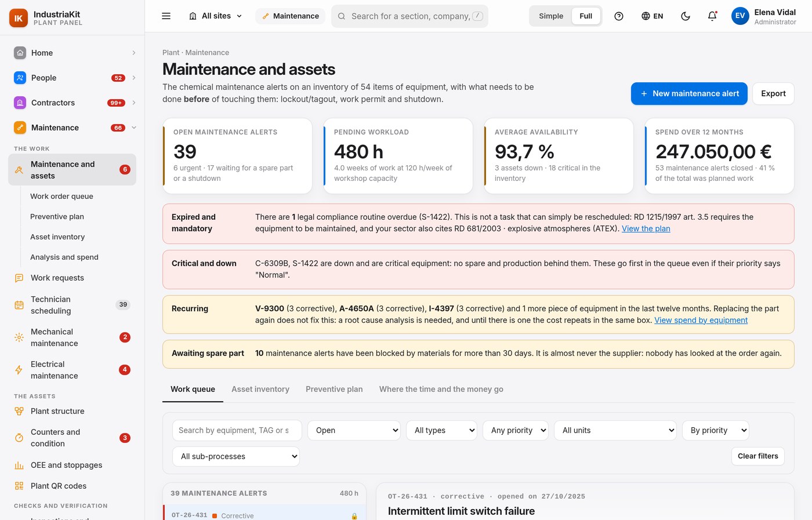Click the Electrical maintenance lightning icon

point(19,370)
